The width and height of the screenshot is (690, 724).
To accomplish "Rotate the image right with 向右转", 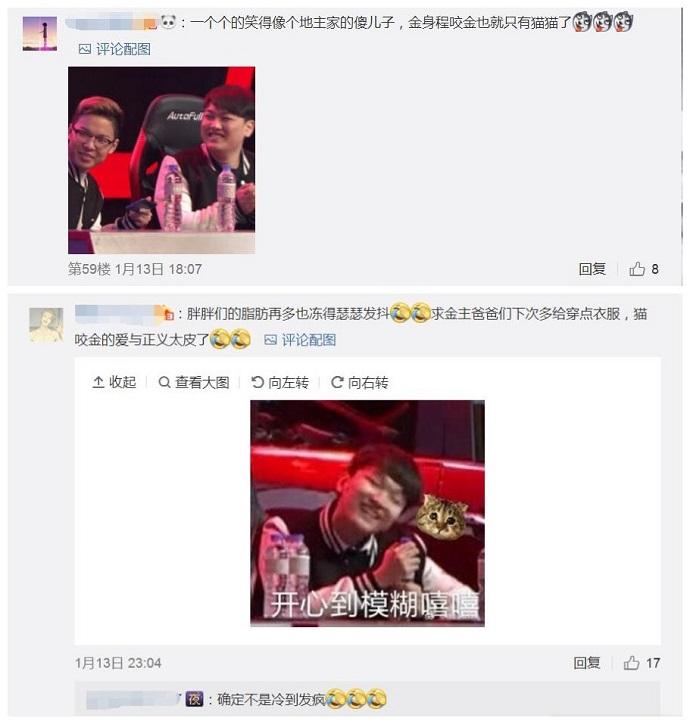I will click(360, 382).
